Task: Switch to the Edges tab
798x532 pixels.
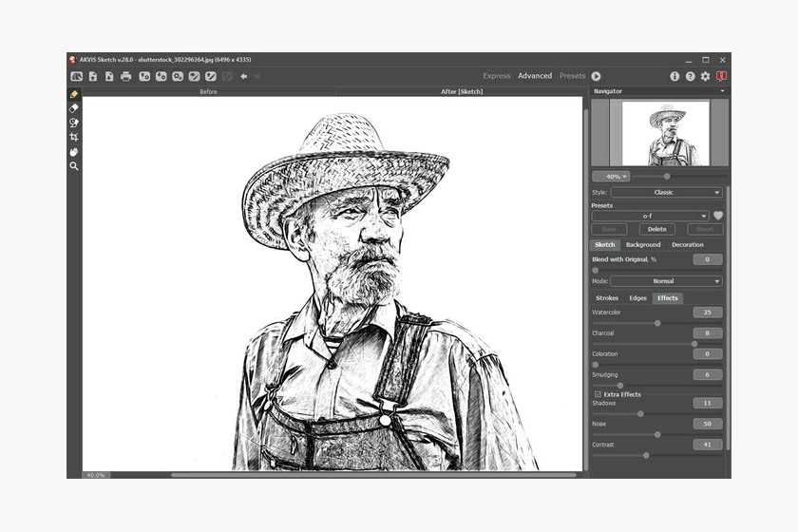Action: pos(637,298)
